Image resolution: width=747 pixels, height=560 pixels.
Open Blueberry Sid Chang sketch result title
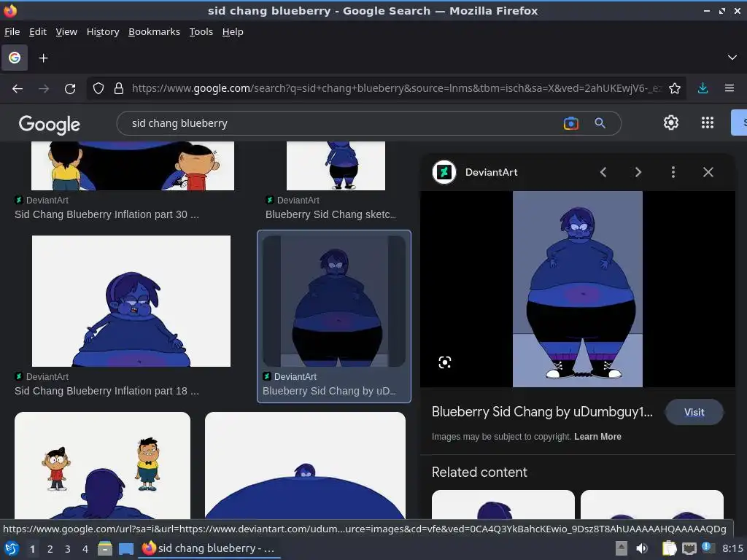coord(330,215)
